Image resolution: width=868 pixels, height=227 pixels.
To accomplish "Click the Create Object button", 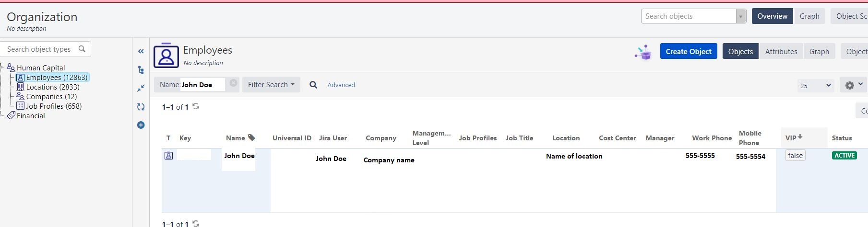I will point(689,51).
